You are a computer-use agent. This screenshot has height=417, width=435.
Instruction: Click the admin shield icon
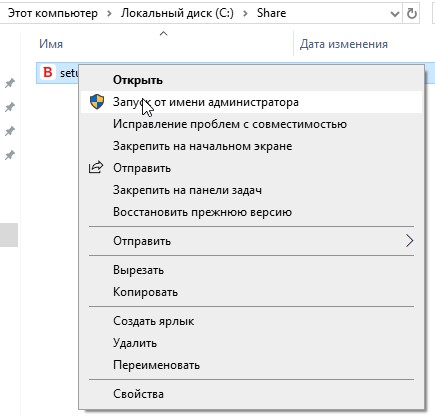pos(97,102)
